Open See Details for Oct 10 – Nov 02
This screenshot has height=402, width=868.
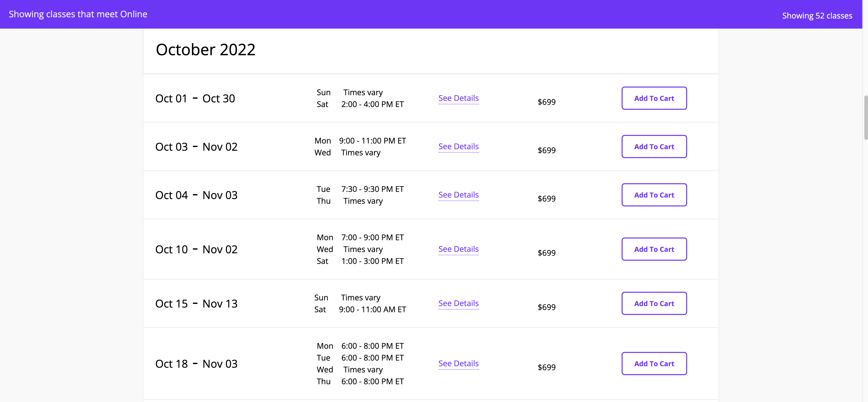pos(458,249)
